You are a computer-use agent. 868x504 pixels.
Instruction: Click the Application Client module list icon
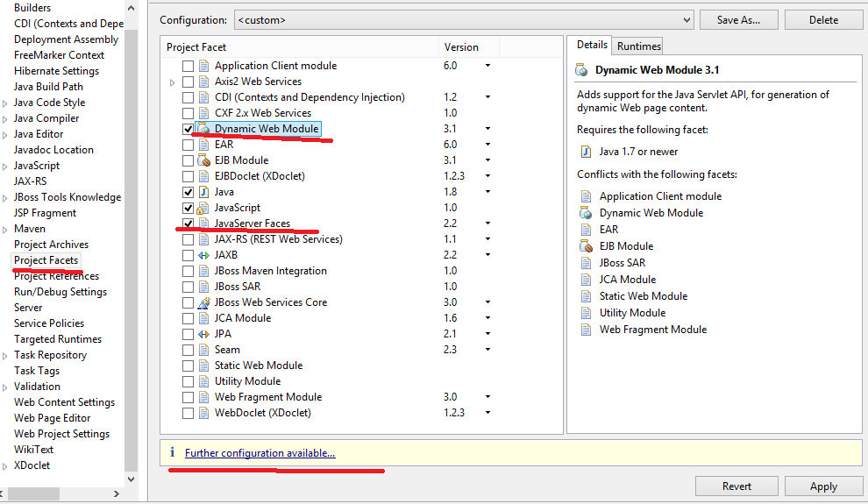point(204,66)
